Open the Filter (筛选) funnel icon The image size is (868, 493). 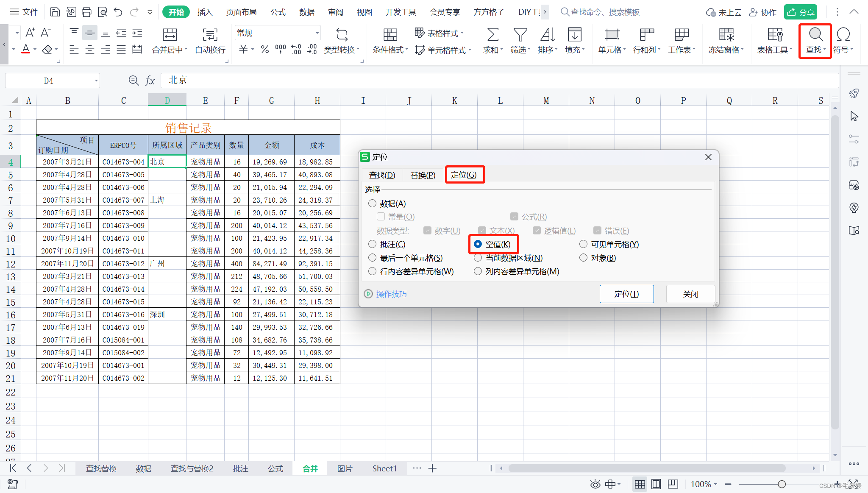coord(520,35)
